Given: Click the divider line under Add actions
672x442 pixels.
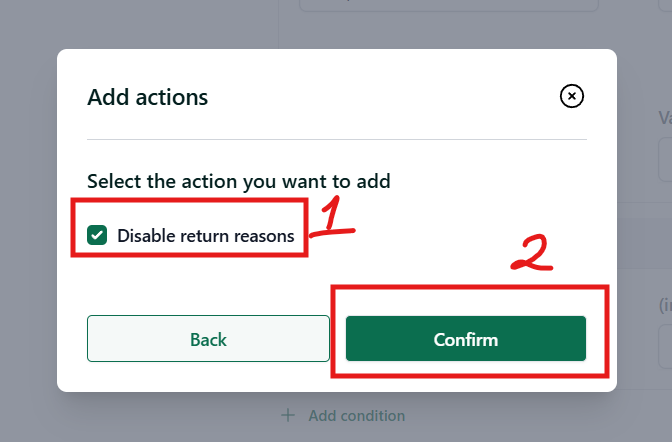Looking at the screenshot, I should [x=337, y=139].
